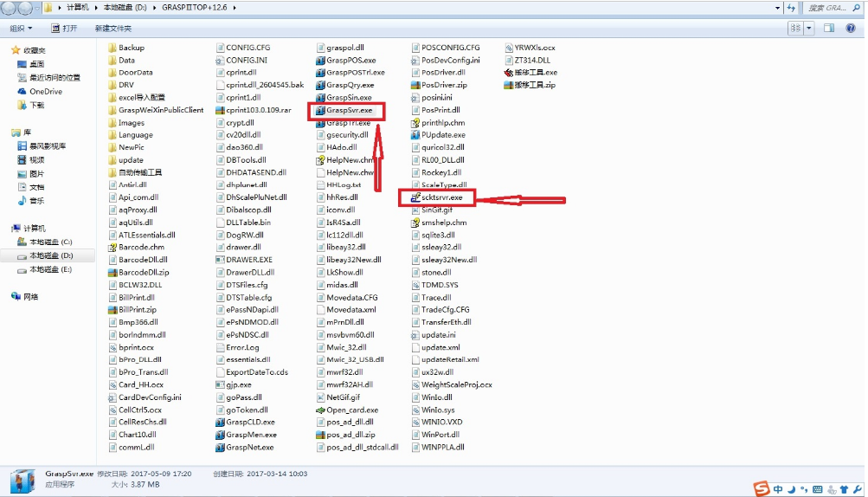Image resolution: width=868 pixels, height=497 pixels.
Task: Select GraspMen.exe icon
Action: [220, 435]
